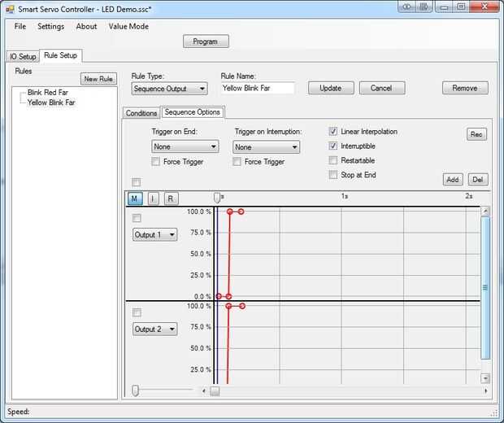The image size is (504, 423).
Task: Toggle Linear Interpolation checkbox
Action: [333, 131]
